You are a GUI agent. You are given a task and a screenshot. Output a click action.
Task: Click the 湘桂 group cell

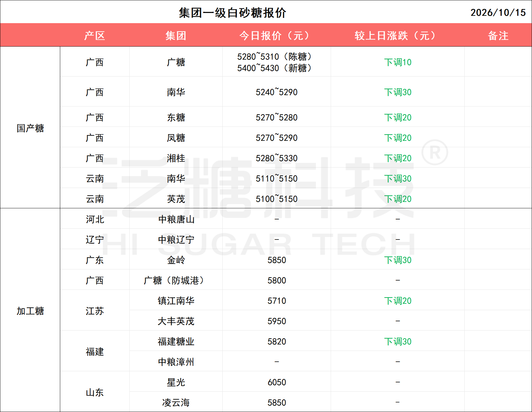[x=176, y=158]
